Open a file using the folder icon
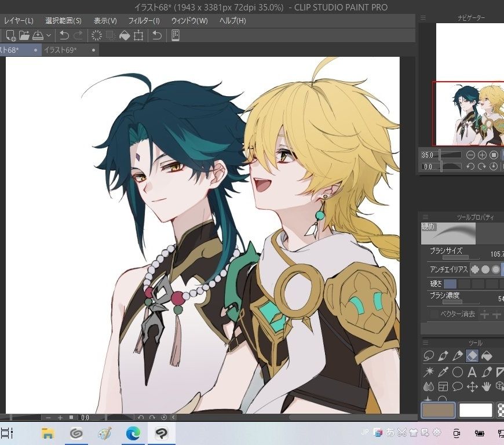This screenshot has height=445, width=504. 24,35
